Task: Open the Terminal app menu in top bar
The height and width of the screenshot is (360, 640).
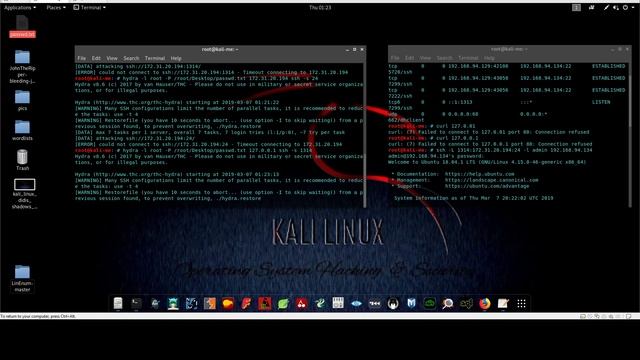Action: (x=89, y=7)
